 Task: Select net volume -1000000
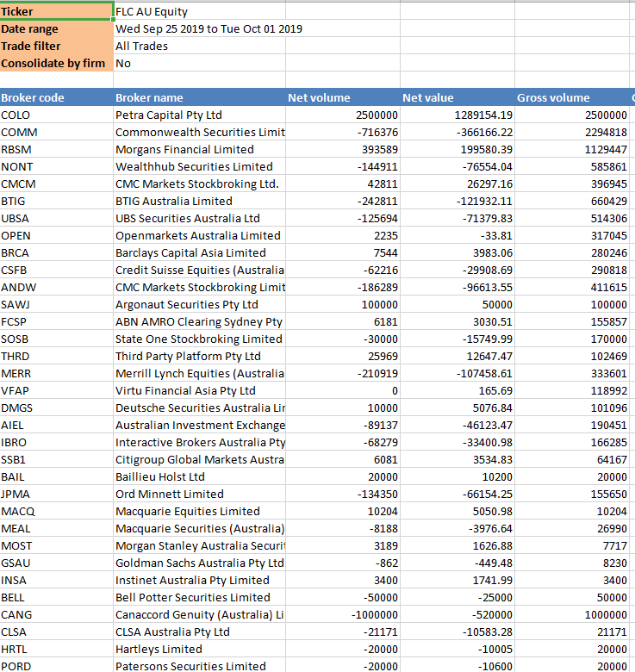point(343,614)
